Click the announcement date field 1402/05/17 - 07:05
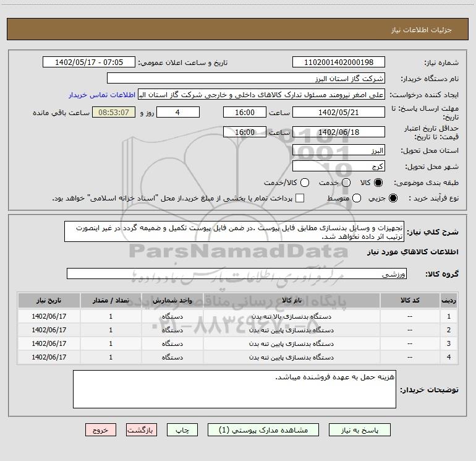Screen dimensions: 476x461 tap(89, 62)
